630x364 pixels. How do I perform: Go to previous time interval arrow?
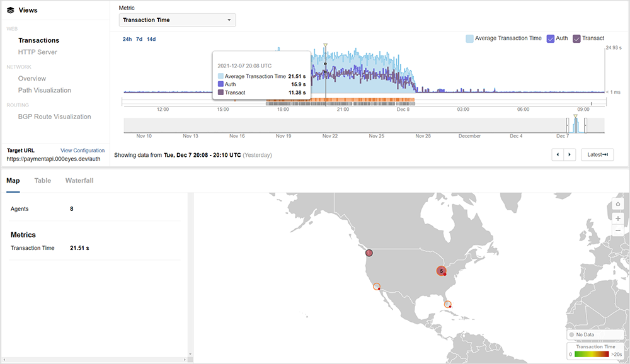click(x=558, y=154)
